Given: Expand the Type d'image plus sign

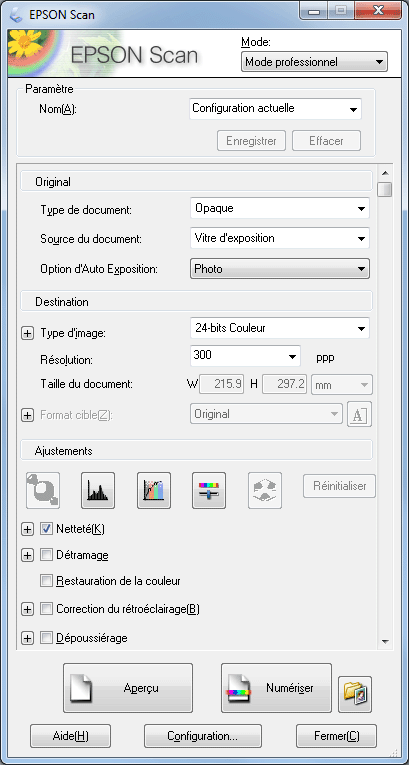Looking at the screenshot, I should point(28,333).
